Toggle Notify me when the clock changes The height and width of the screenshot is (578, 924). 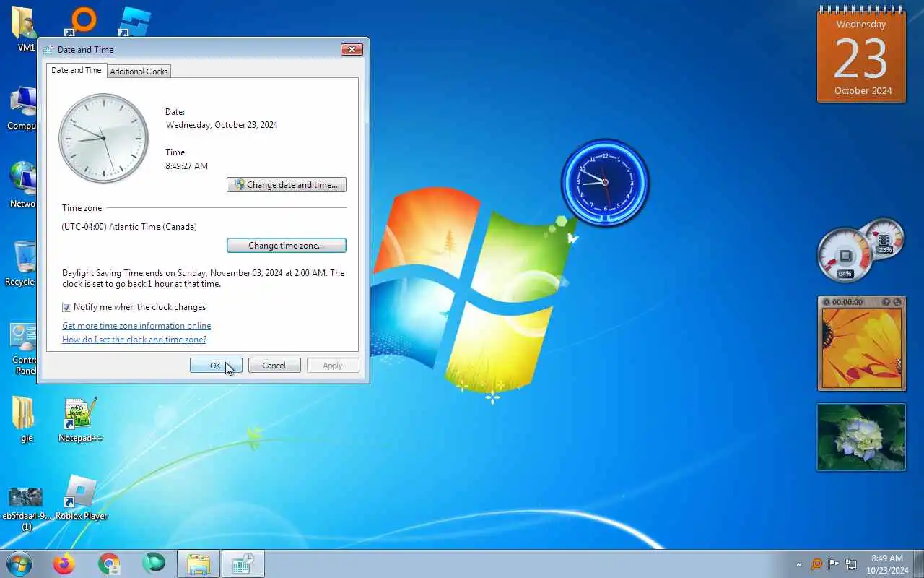[67, 307]
